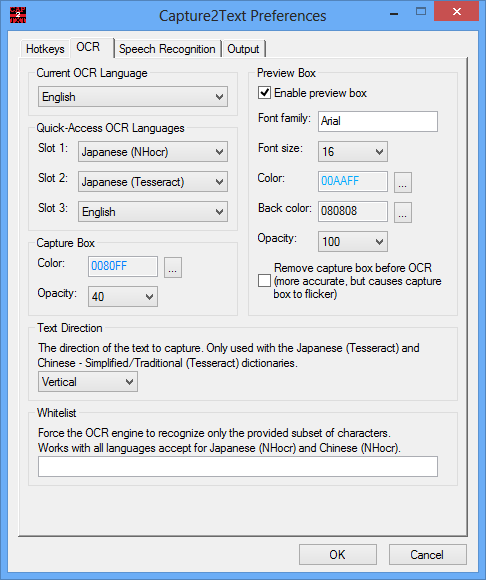
Task: Open the Speech Recognition tab
Action: (167, 49)
